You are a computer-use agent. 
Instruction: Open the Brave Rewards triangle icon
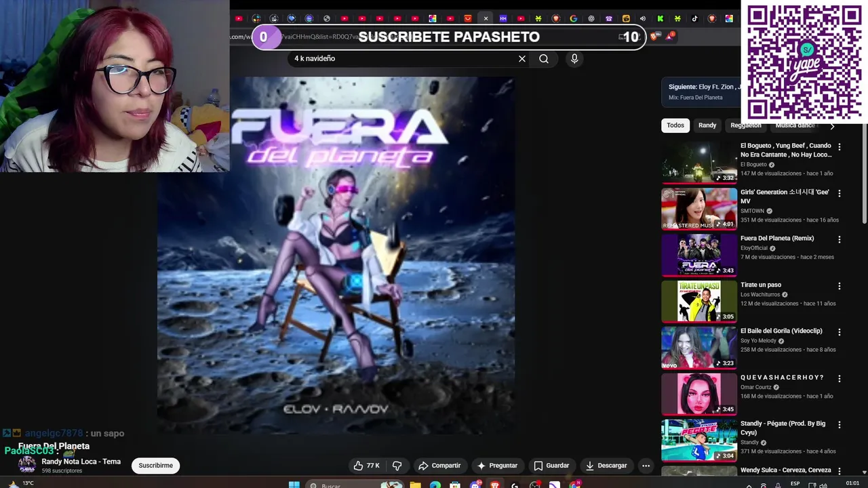coord(669,37)
